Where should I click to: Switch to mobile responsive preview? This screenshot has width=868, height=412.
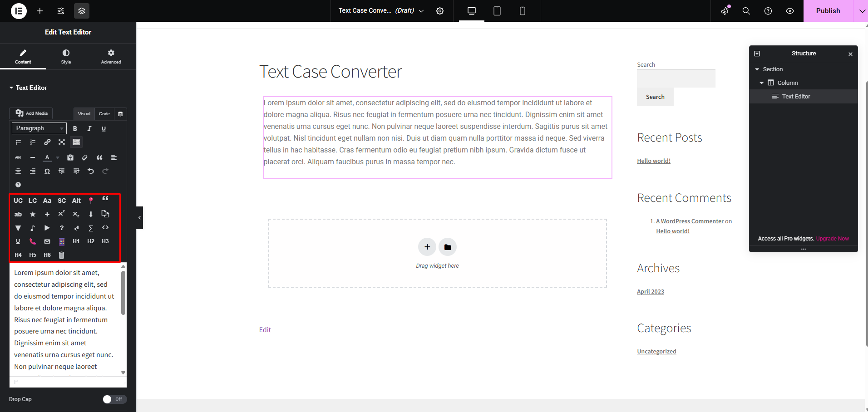[x=523, y=11]
